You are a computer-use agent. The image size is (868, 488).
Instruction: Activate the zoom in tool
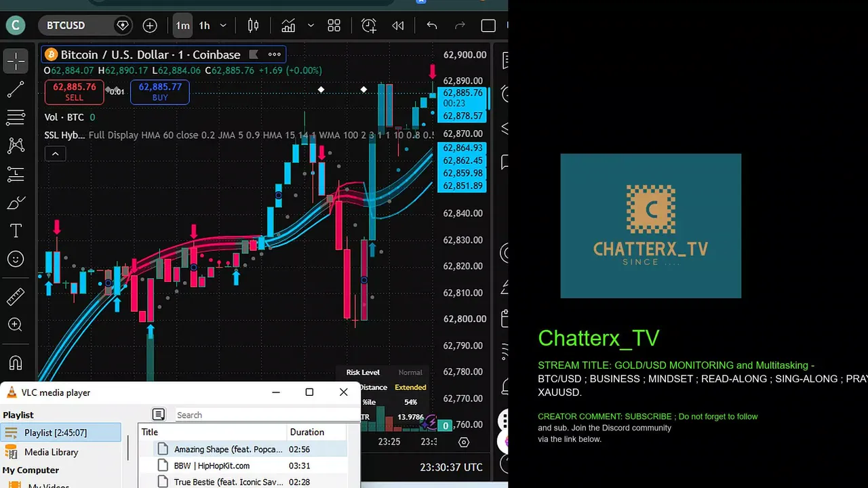pyautogui.click(x=16, y=325)
